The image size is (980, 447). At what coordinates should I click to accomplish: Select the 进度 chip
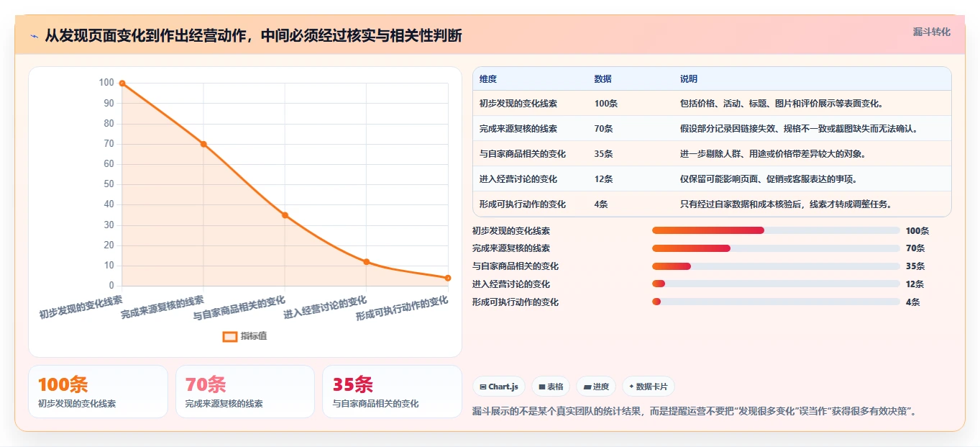tap(596, 387)
